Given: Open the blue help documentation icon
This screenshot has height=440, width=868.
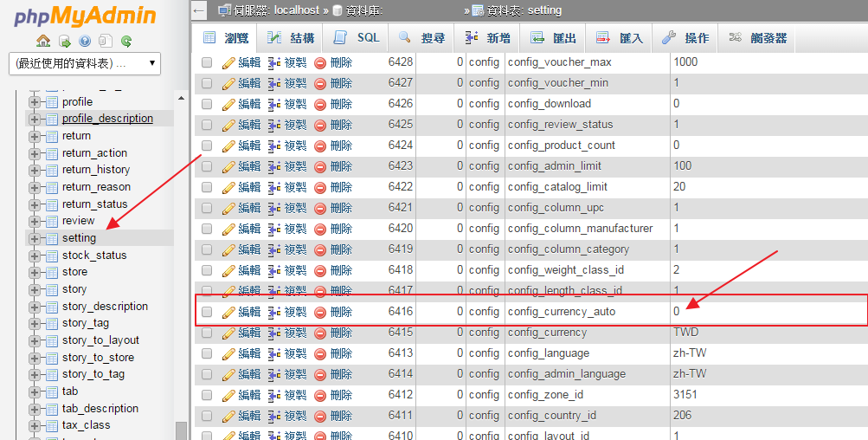Looking at the screenshot, I should coord(85,41).
